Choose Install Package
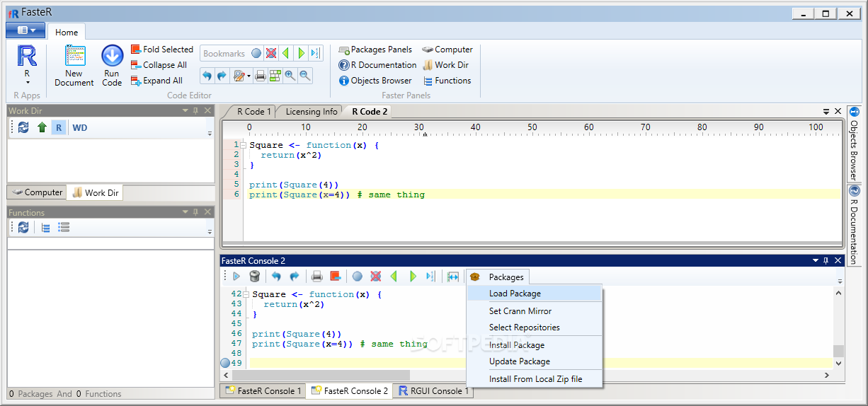Screen dimensions: 868x406 point(535,345)
